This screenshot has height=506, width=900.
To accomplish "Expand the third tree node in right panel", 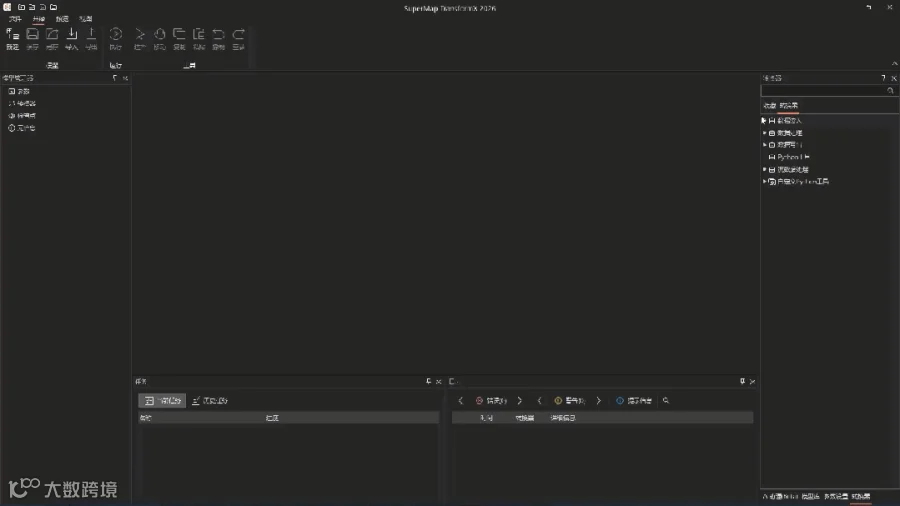I will [764, 145].
